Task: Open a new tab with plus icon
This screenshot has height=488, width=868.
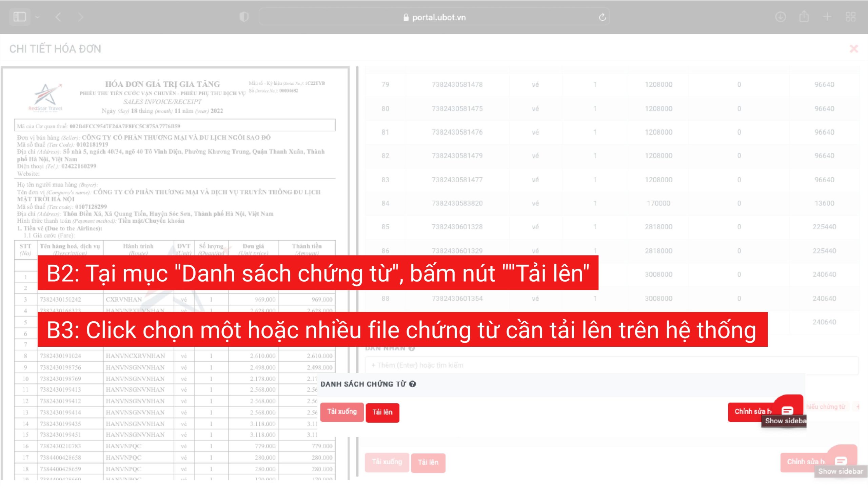Action: tap(827, 17)
